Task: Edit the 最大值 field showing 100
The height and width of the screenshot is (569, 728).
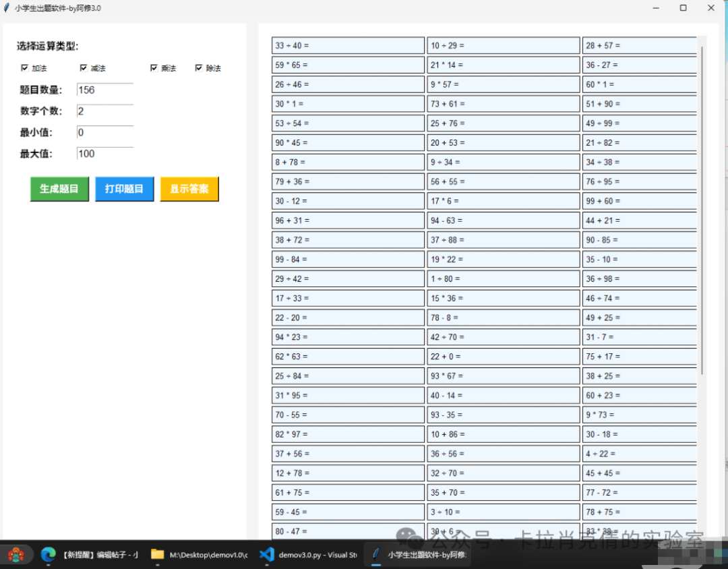Action: pos(104,154)
